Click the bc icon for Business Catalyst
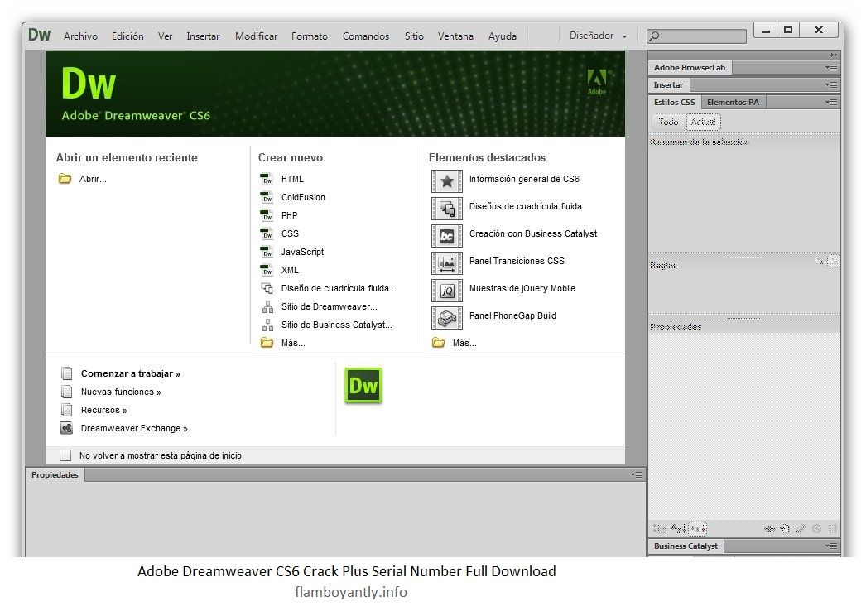This screenshot has width=866, height=616. [447, 236]
